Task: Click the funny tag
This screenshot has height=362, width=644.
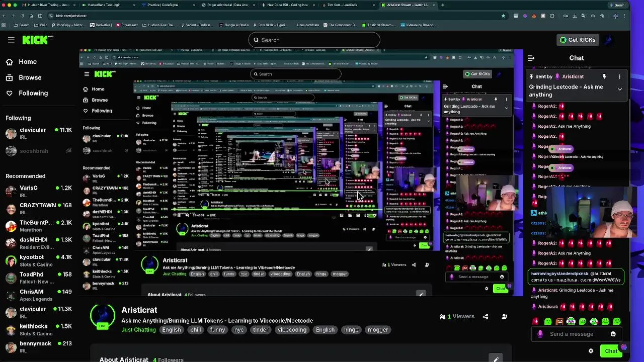Action: tap(217, 330)
